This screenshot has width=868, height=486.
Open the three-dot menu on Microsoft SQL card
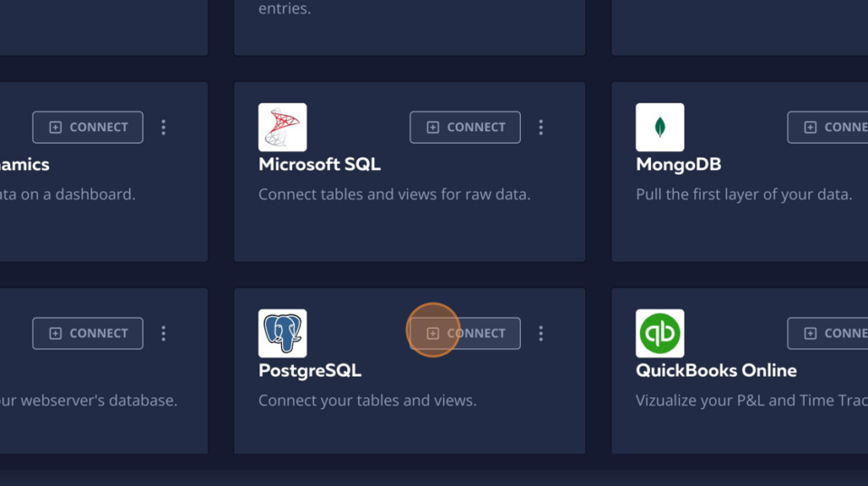[x=541, y=128]
